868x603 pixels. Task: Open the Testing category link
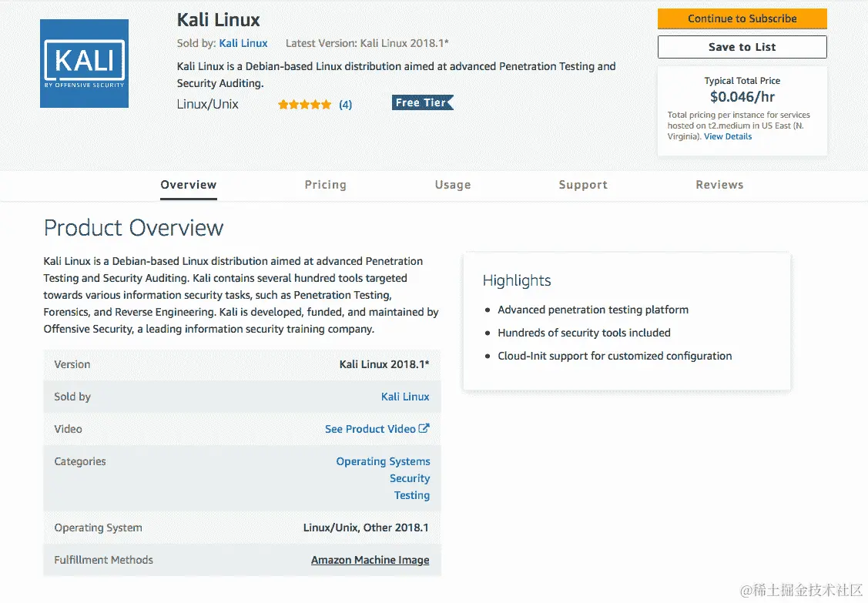pos(411,495)
